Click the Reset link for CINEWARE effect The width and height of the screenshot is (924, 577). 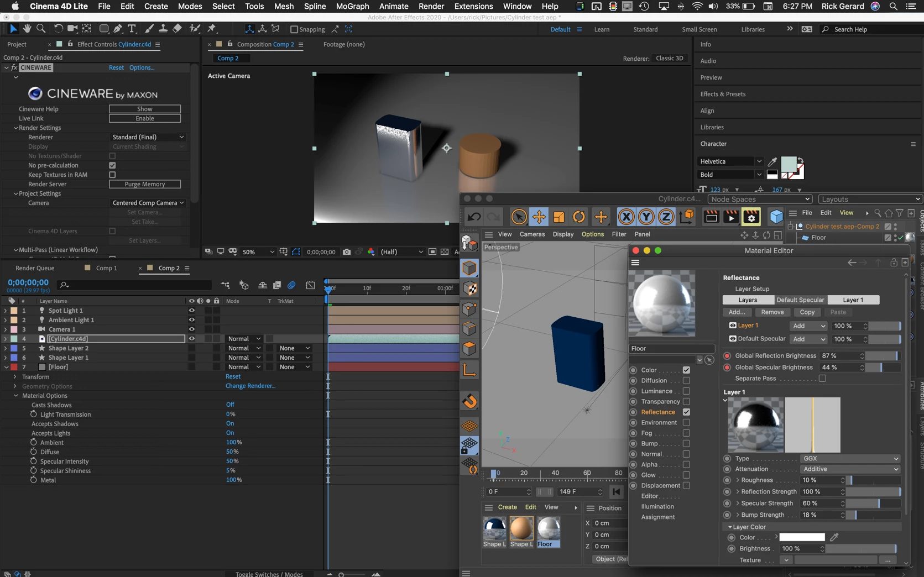point(116,67)
